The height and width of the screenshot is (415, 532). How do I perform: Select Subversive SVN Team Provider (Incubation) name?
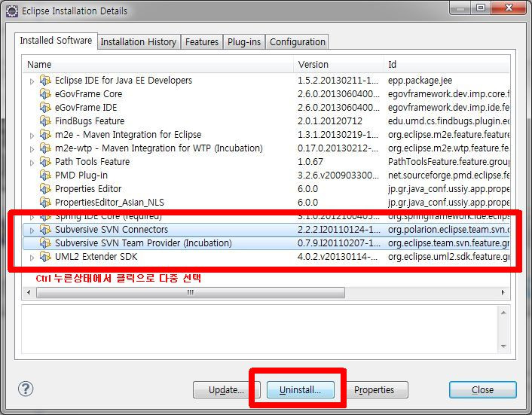point(143,243)
